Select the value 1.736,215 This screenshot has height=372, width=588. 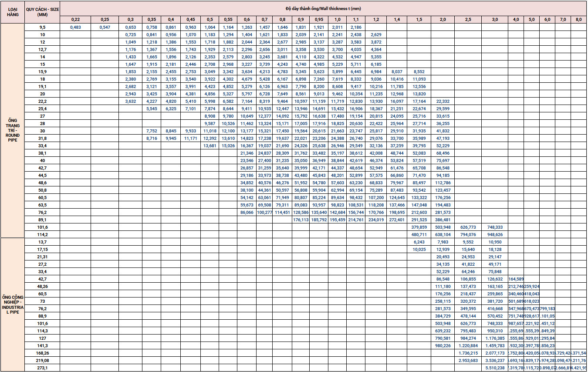point(468,353)
